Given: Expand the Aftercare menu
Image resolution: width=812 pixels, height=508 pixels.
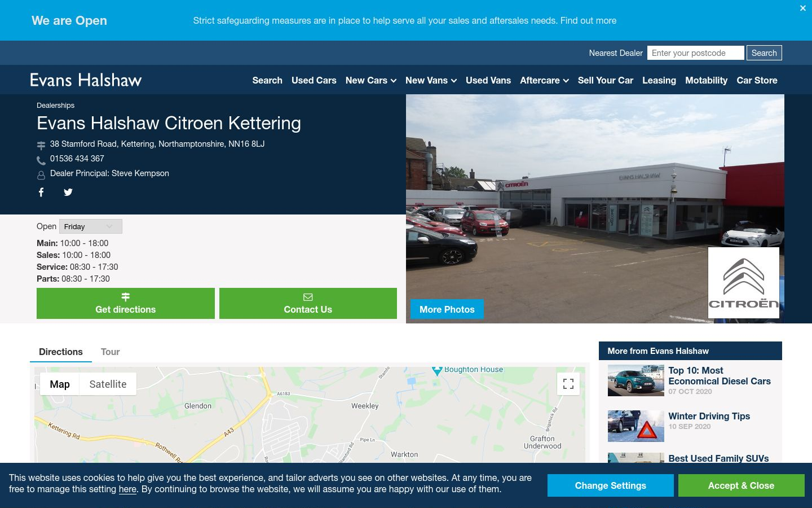Looking at the screenshot, I should point(544,80).
